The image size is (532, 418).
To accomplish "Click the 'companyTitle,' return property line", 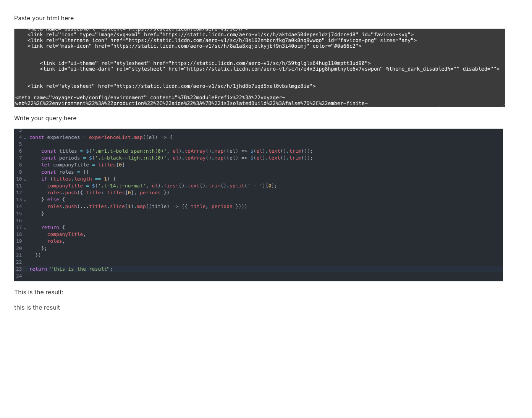I will [66, 234].
